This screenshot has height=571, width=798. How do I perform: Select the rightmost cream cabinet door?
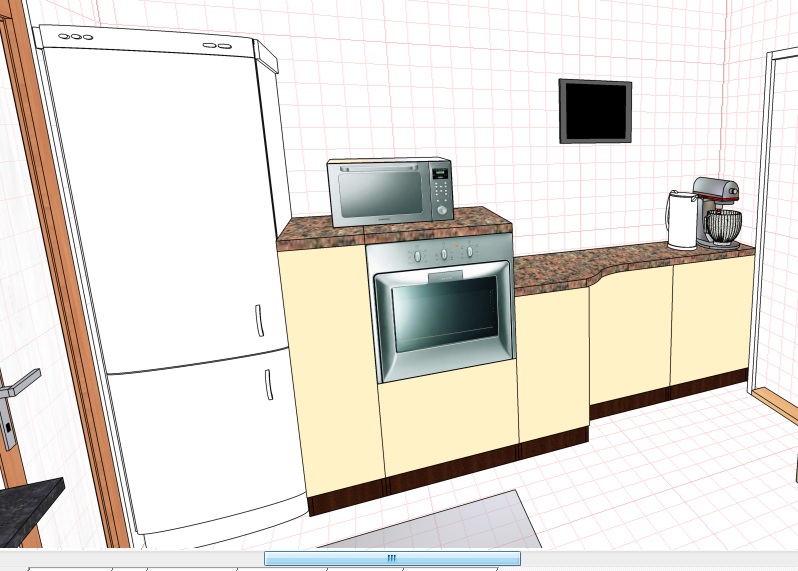click(x=712, y=320)
